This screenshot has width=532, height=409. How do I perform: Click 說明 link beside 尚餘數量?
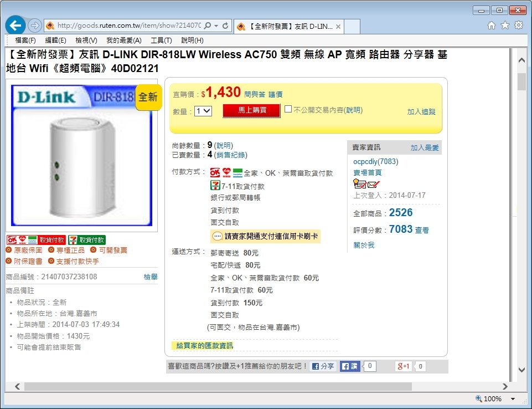pos(223,145)
